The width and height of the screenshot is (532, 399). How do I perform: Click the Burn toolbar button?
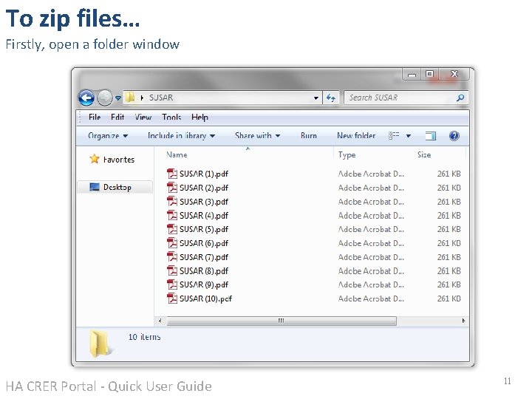click(x=308, y=136)
